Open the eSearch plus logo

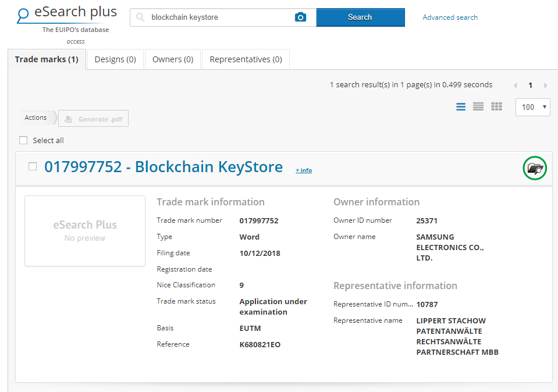click(67, 14)
